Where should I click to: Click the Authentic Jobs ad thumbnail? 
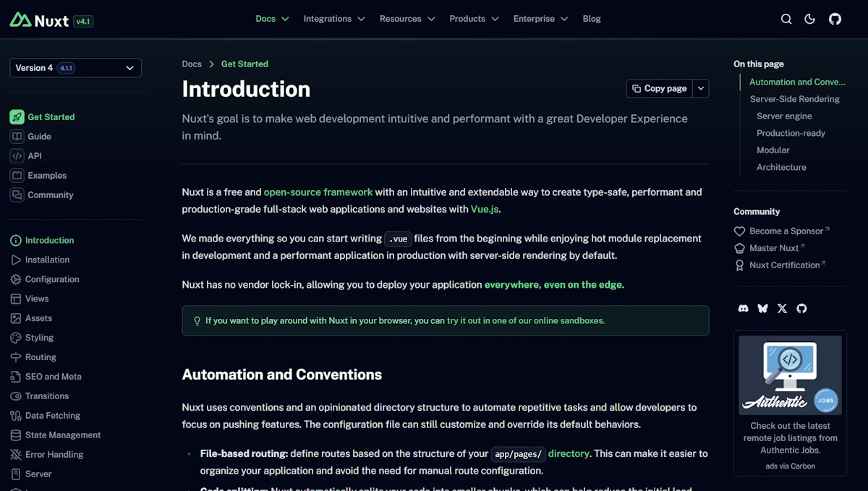click(790, 375)
